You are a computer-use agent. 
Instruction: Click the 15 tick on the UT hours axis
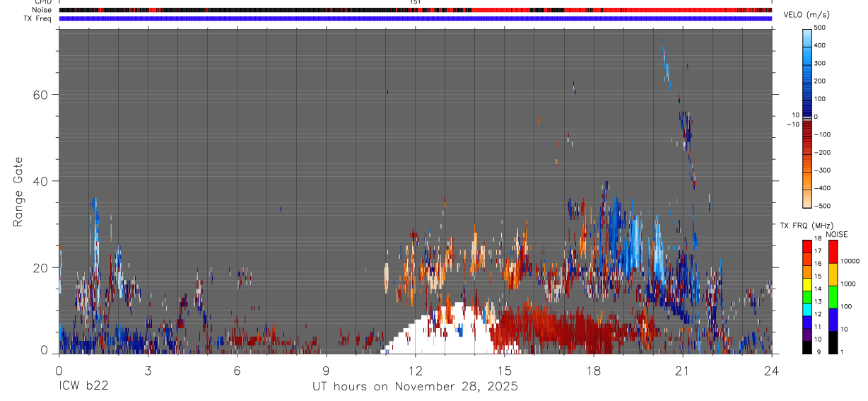(x=504, y=371)
